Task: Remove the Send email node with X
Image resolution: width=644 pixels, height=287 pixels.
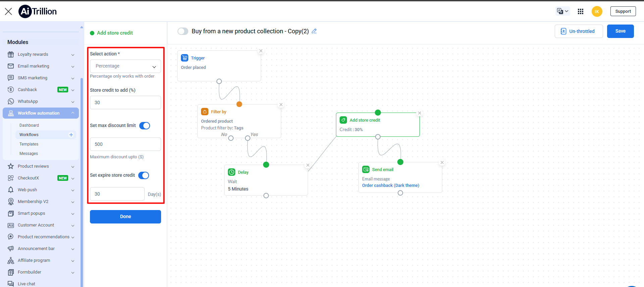Action: click(x=442, y=163)
